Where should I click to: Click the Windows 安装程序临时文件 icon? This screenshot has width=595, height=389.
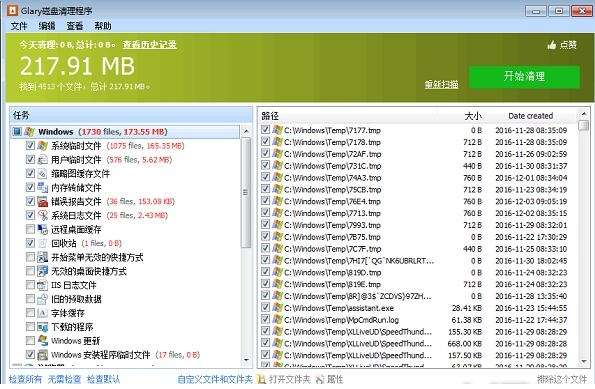(42, 355)
